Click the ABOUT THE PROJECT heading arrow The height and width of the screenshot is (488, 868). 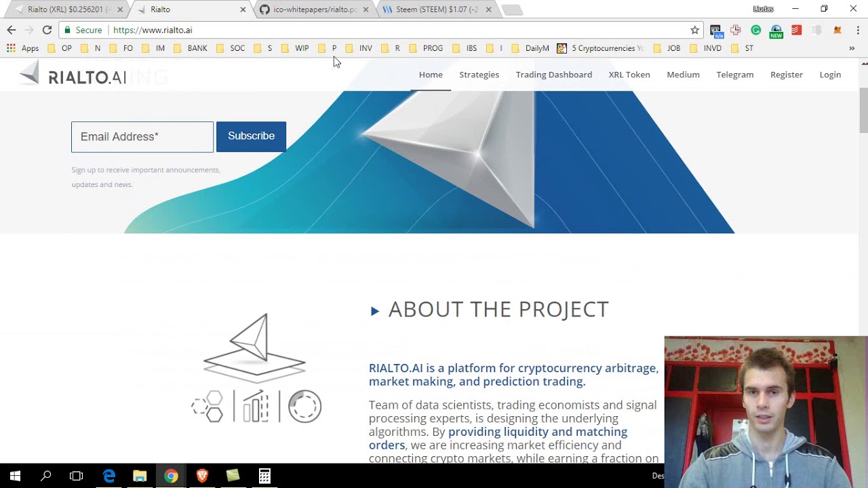coord(375,311)
